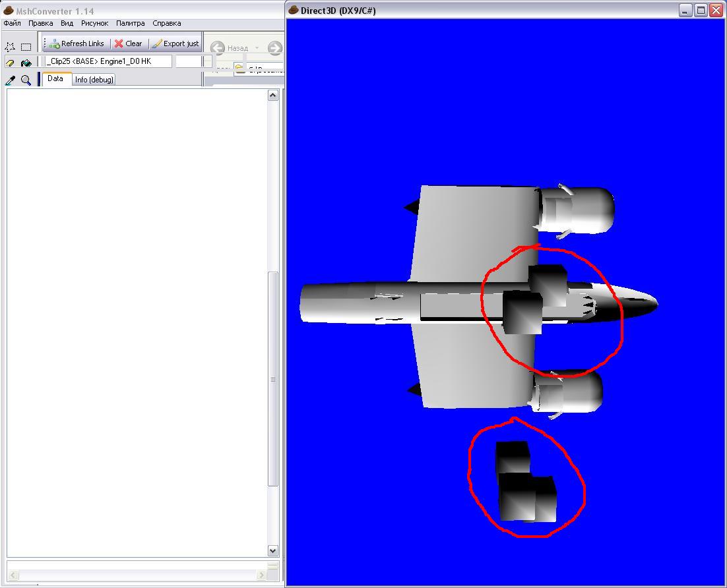
Task: Click the Clear button with red X
Action: pyautogui.click(x=129, y=44)
